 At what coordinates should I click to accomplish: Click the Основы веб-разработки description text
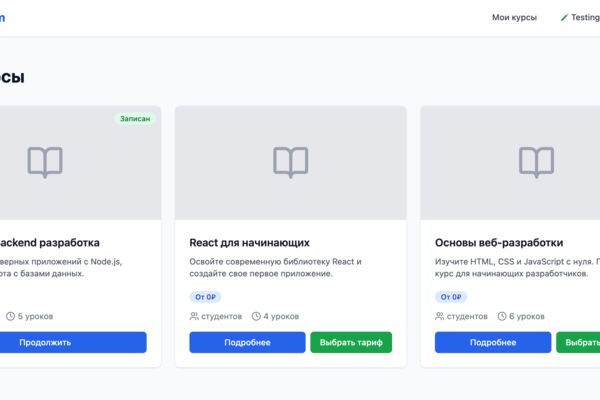517,268
